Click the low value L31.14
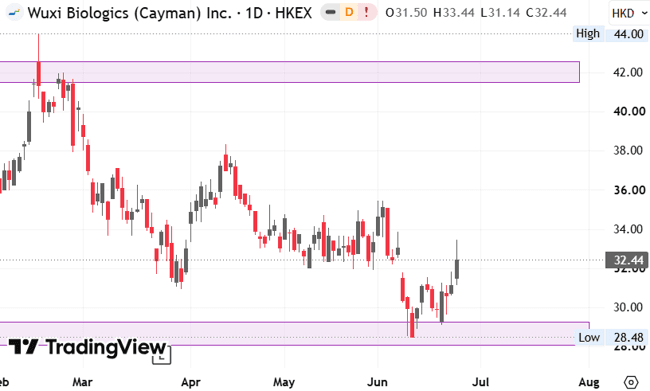The height and width of the screenshot is (391, 650). click(x=500, y=13)
